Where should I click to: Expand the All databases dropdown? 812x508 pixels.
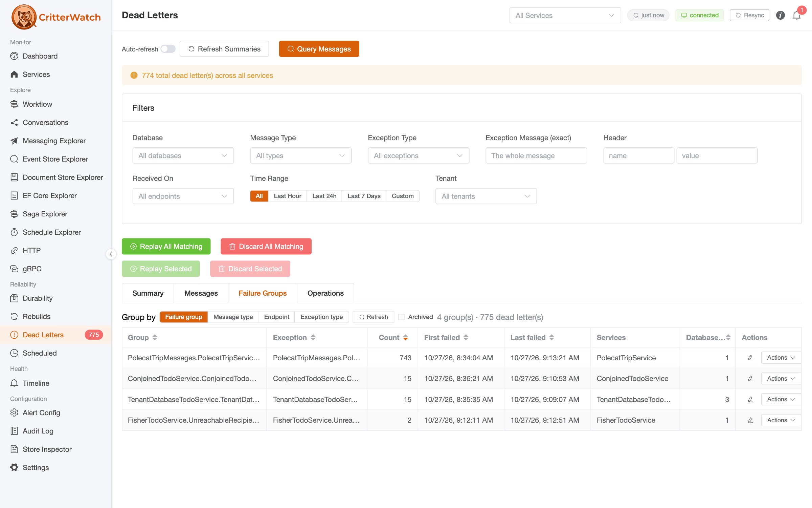tap(183, 155)
